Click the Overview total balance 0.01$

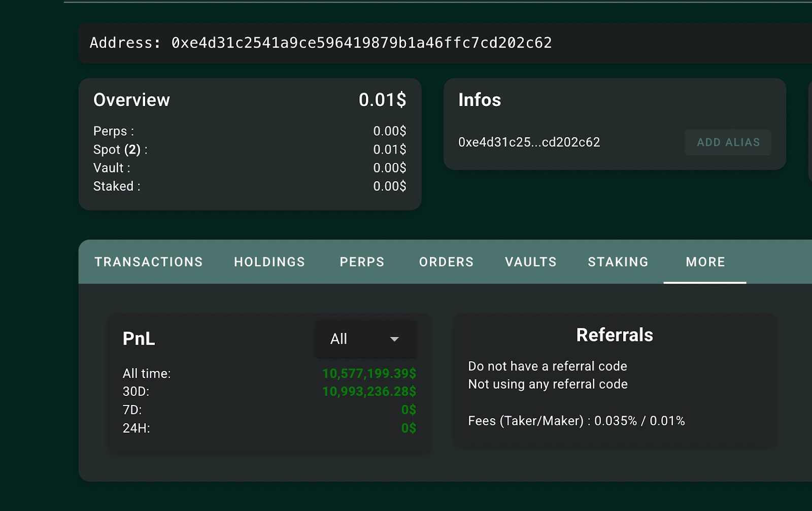[x=382, y=100]
